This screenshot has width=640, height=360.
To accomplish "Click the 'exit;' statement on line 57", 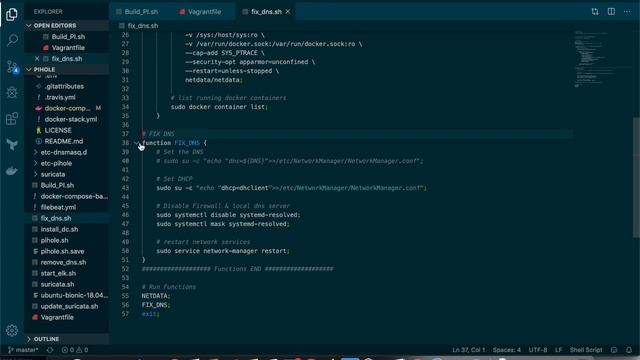I will click(x=151, y=314).
